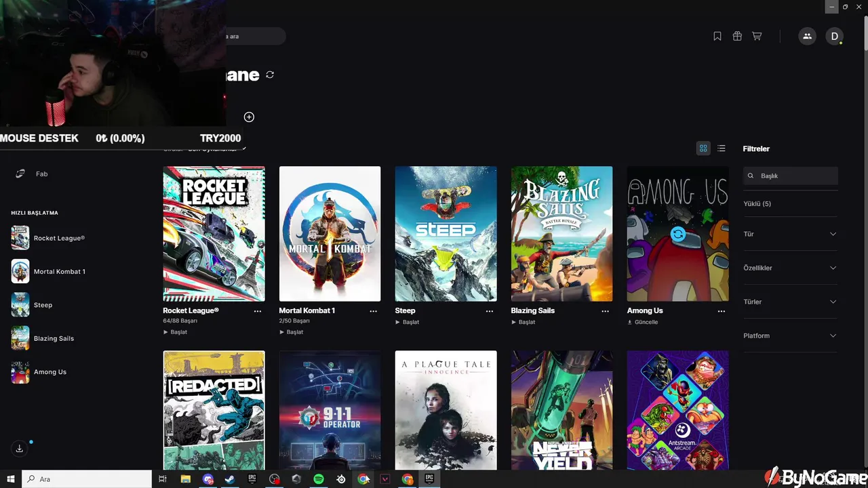
Task: Expand the Özellikler filter section
Action: [791, 268]
